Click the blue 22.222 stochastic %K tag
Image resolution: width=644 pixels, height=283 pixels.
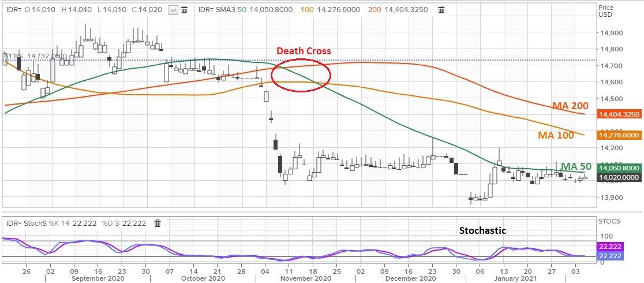609,255
